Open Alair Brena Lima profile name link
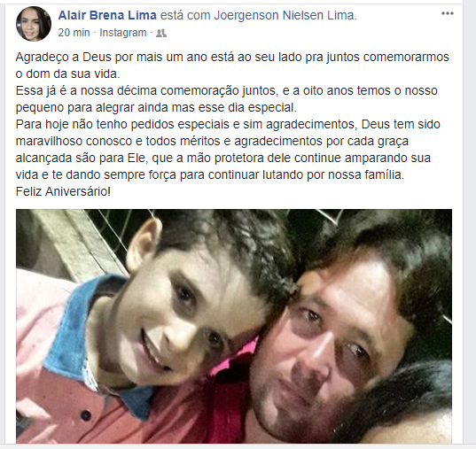476x449 pixels. [107, 15]
